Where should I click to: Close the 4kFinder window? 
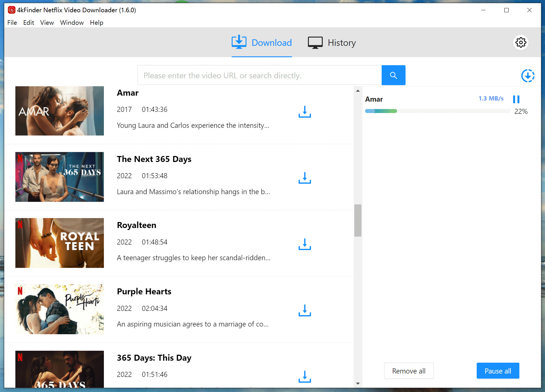(529, 10)
